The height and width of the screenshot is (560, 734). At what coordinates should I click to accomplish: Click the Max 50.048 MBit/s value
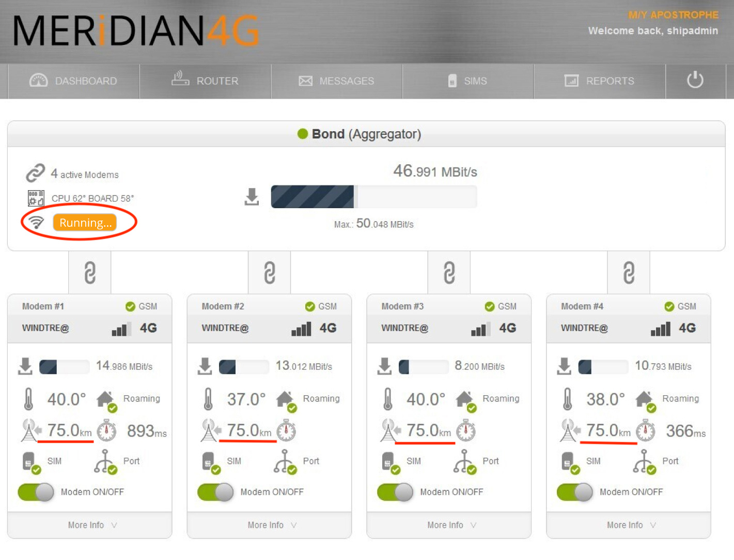374,224
